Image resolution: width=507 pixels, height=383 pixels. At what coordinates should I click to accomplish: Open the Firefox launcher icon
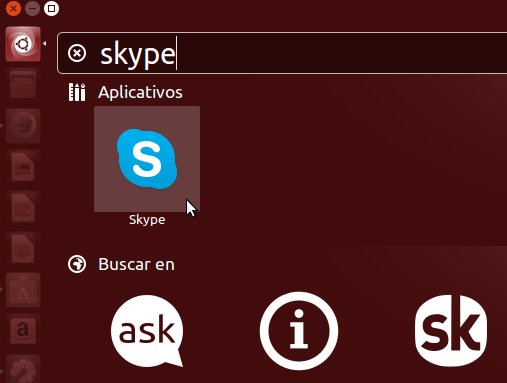23,126
